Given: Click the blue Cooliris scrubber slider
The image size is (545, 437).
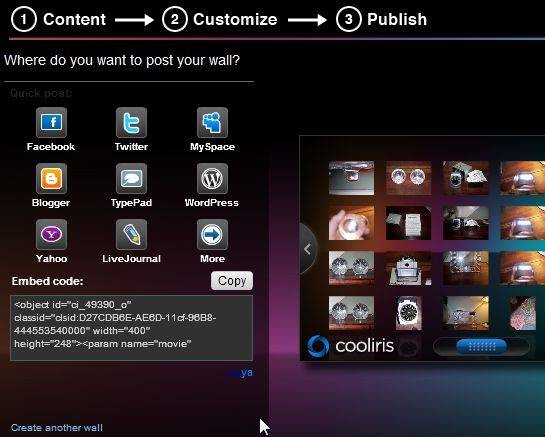Looking at the screenshot, I should tap(481, 346).
